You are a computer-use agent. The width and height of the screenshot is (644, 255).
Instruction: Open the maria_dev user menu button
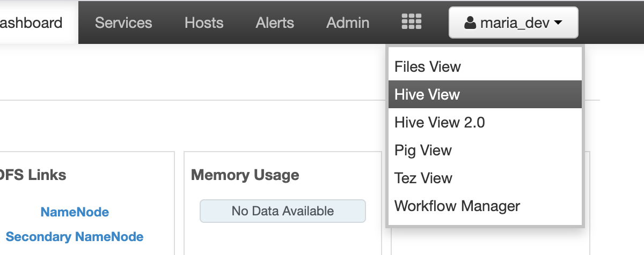tap(514, 22)
